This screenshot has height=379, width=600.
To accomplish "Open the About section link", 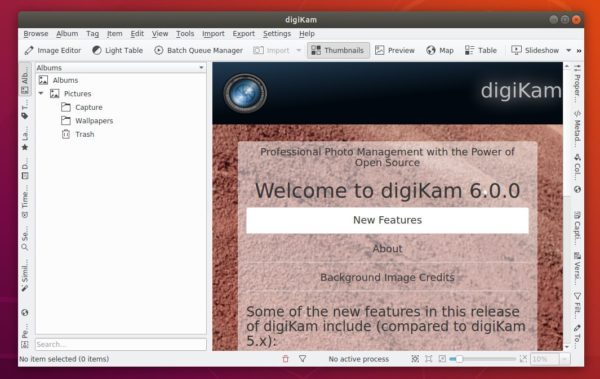I will 387,248.
